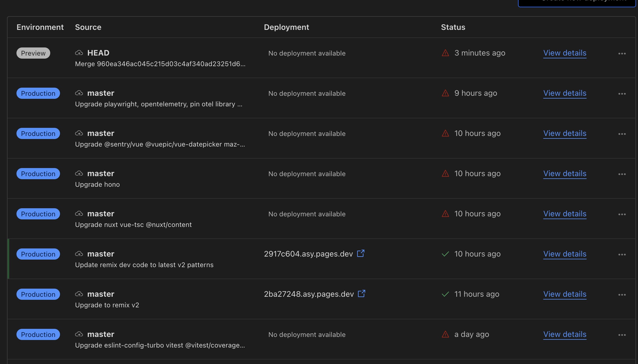Open external link icon for 2917c604.asy.pages.dev
The image size is (638, 364).
click(x=361, y=253)
